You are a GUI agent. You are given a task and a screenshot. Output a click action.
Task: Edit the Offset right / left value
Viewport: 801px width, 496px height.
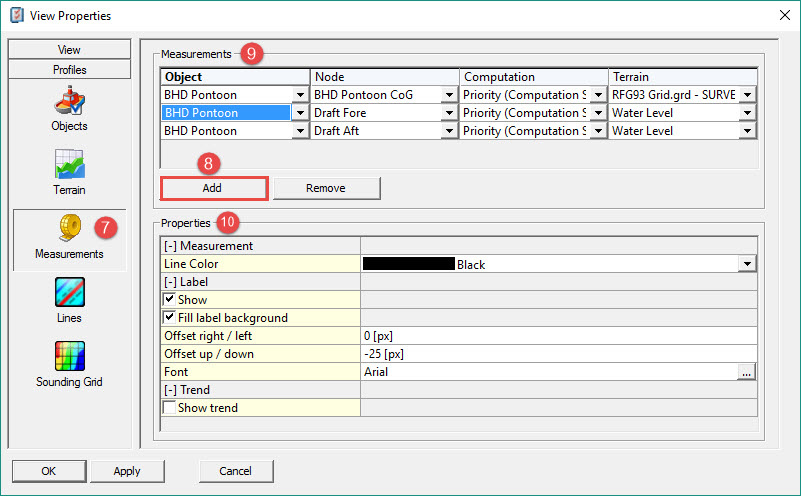pyautogui.click(x=558, y=336)
